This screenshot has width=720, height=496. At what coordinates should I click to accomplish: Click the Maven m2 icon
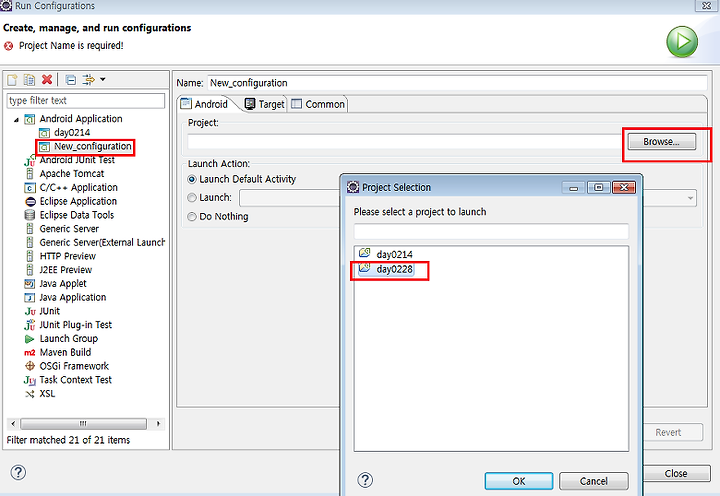point(30,353)
